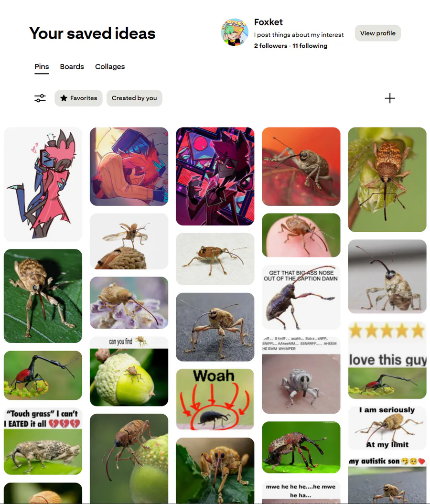Open the Touch grass weevil pin

(x=43, y=441)
